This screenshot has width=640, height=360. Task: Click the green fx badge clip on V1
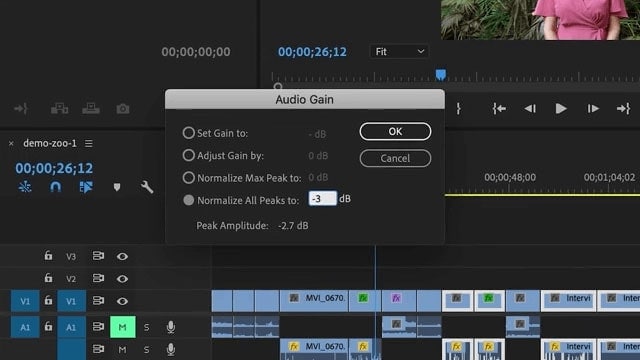[364, 301]
